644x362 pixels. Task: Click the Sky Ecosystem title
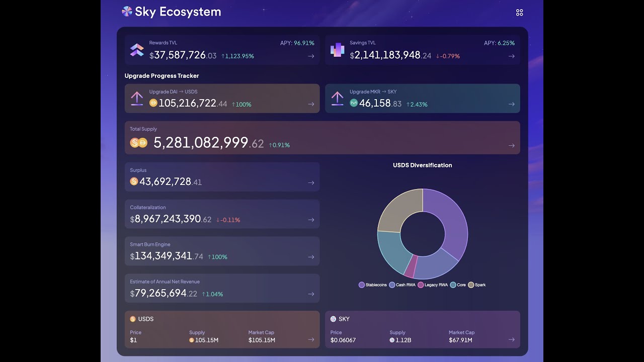[x=178, y=12]
